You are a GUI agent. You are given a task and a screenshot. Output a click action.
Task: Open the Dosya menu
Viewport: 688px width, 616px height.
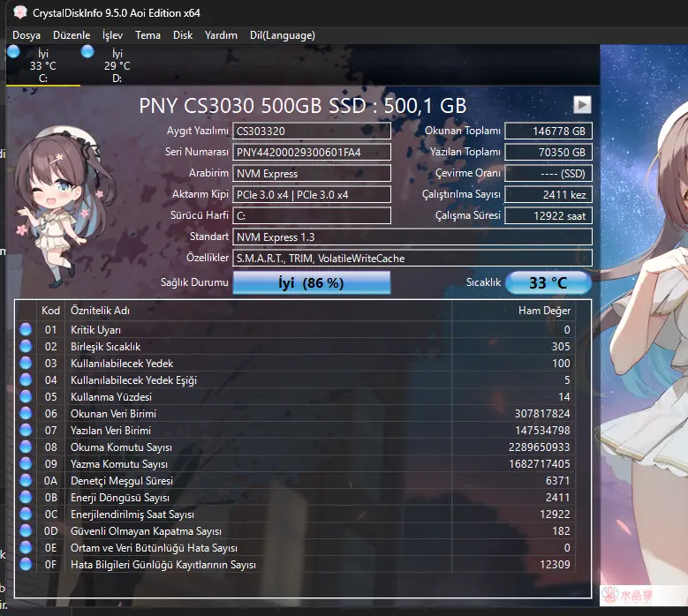pyautogui.click(x=26, y=35)
